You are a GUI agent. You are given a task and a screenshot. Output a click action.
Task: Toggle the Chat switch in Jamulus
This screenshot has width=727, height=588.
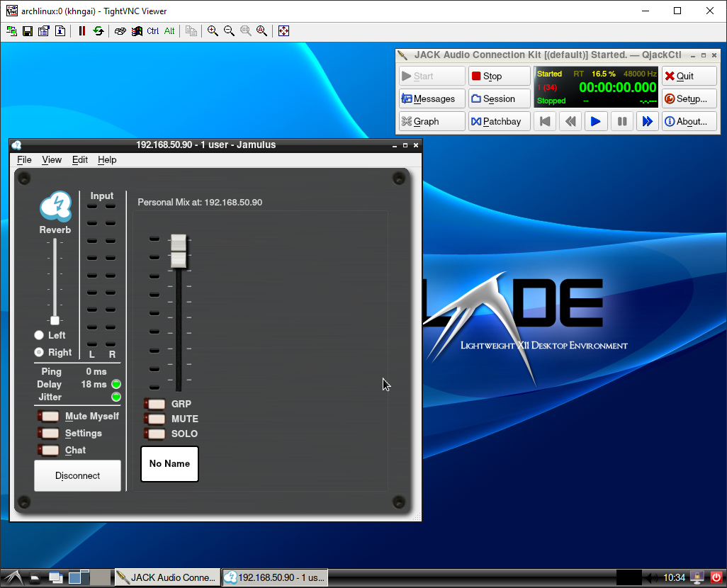[x=49, y=451]
